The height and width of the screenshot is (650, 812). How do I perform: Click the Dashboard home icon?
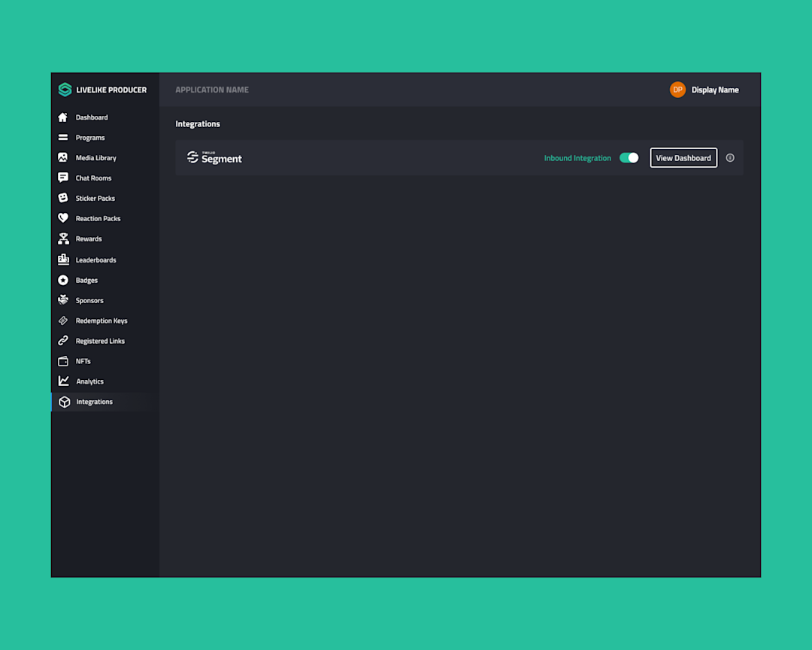point(62,117)
